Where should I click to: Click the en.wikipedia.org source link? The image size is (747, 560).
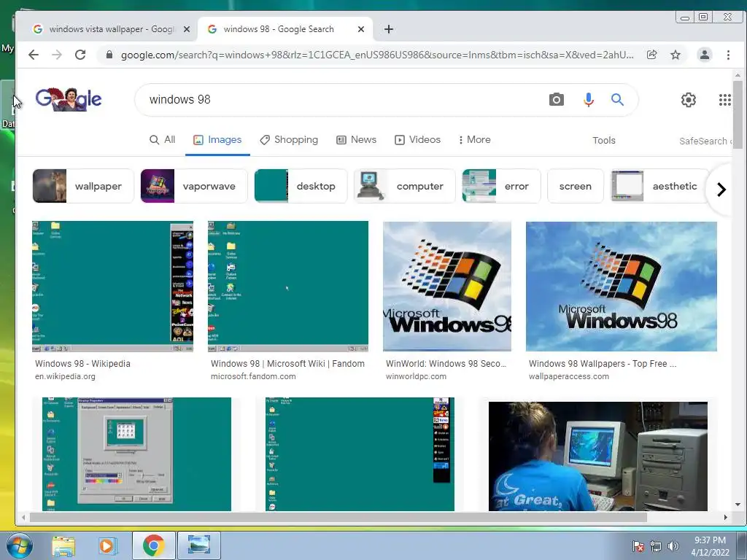point(65,376)
